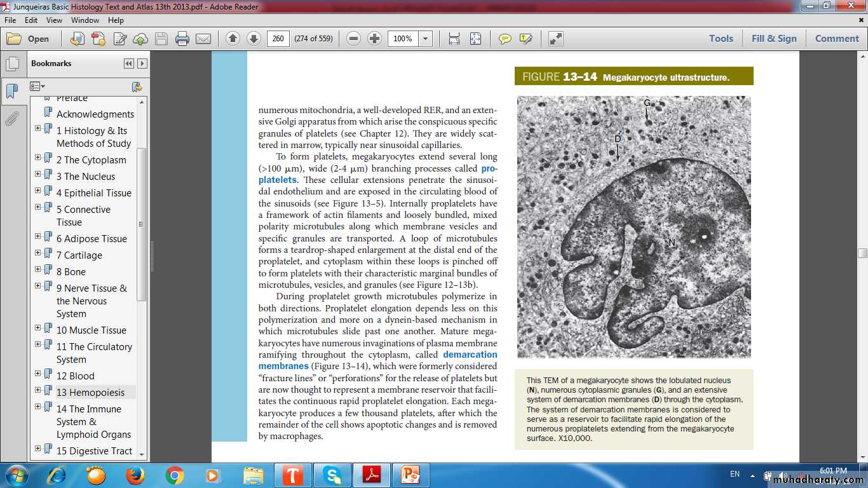Toggle read mode full-screen view
This screenshot has height=488, width=868.
tap(556, 39)
